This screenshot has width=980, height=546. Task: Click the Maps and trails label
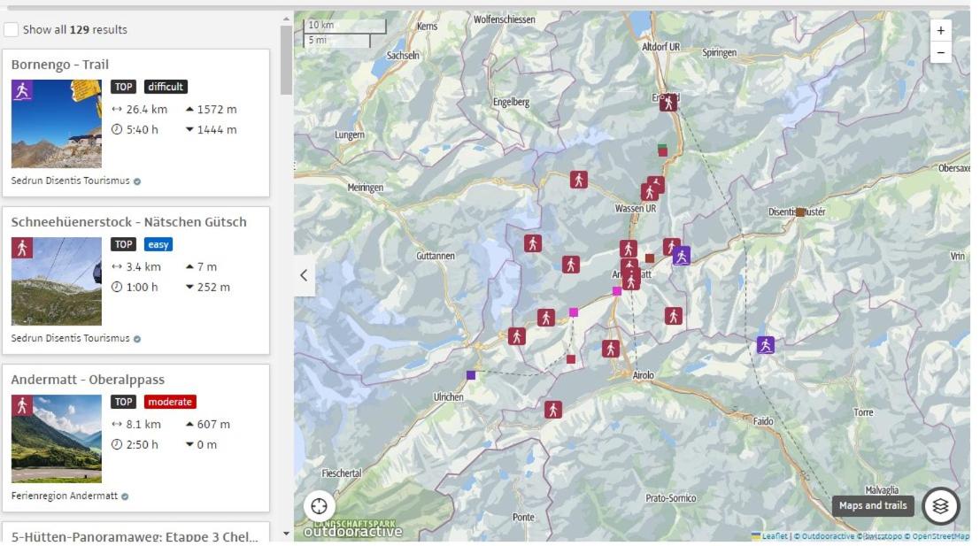click(x=873, y=505)
